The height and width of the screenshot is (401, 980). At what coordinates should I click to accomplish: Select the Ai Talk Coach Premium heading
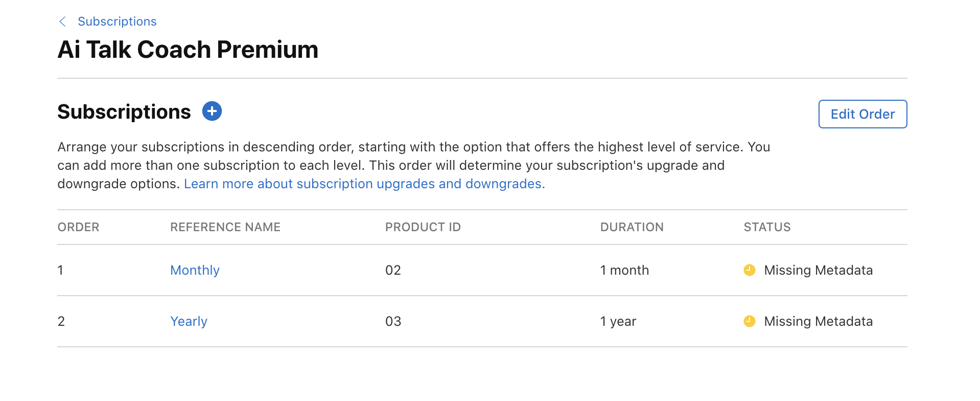tap(188, 49)
